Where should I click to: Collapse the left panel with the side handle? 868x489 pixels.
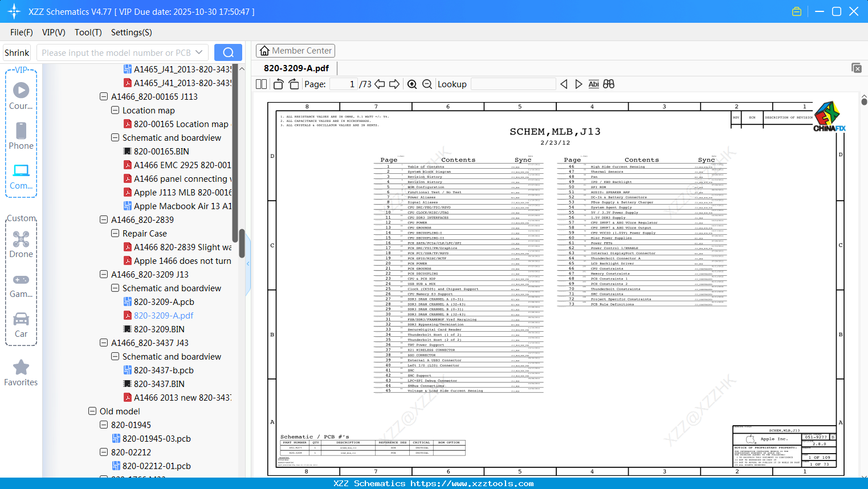point(248,264)
